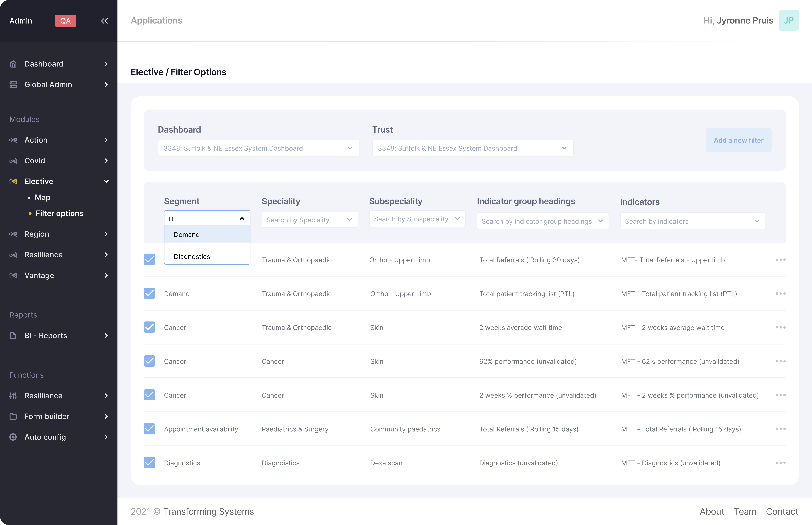Uncheck the Diagnostics Dexa scan row checkbox

(x=149, y=463)
